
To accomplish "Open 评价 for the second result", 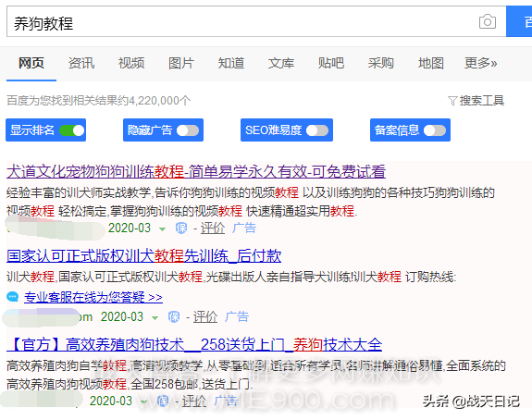I will point(204,317).
